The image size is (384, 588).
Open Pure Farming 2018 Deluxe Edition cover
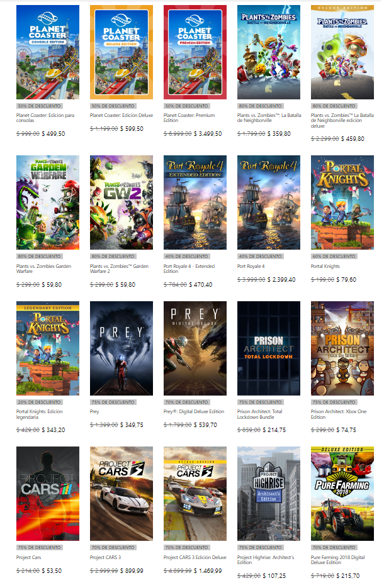pyautogui.click(x=342, y=494)
